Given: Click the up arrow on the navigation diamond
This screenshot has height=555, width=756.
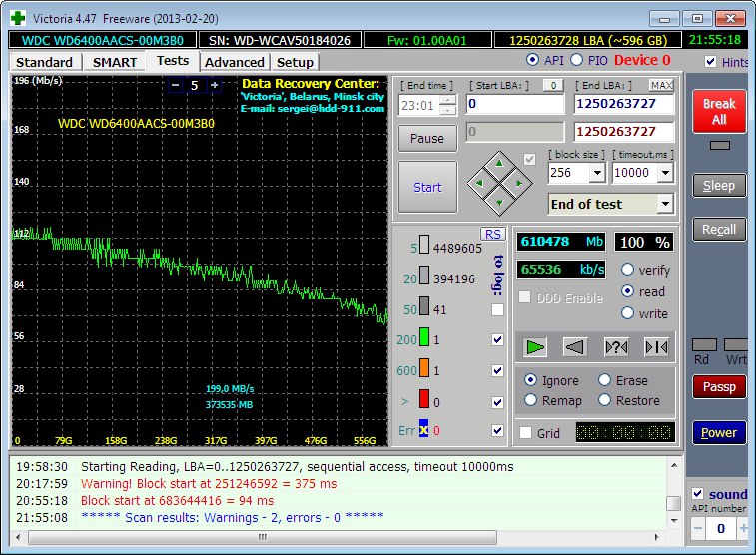Looking at the screenshot, I should 499,164.
